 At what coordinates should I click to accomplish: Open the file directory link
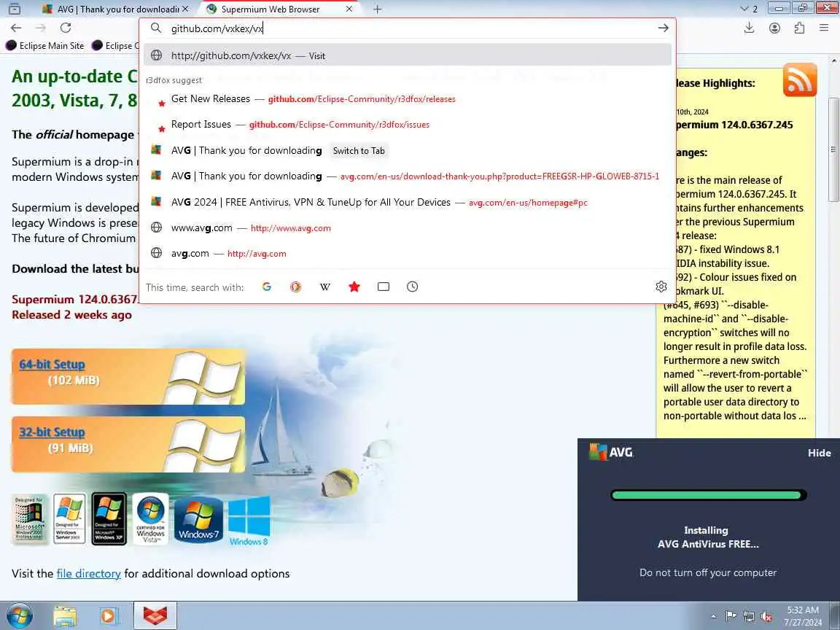point(88,573)
